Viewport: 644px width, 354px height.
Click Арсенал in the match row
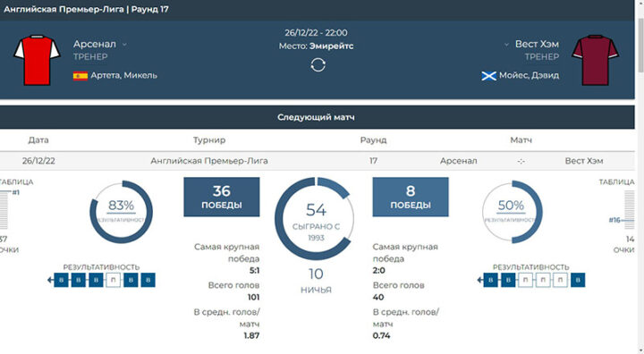(458, 161)
